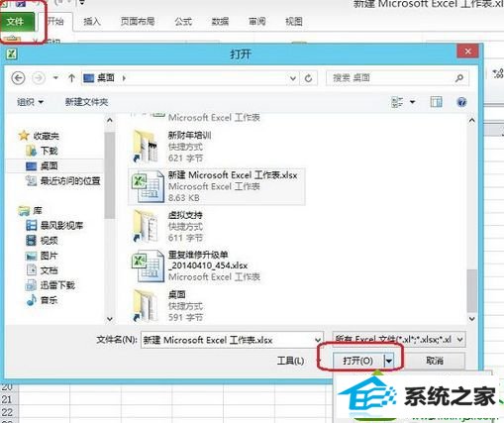Screen dimensions: 504x423
Task: Click the 新建 Microsoft Excel 工作表 file icon
Action: tap(148, 186)
